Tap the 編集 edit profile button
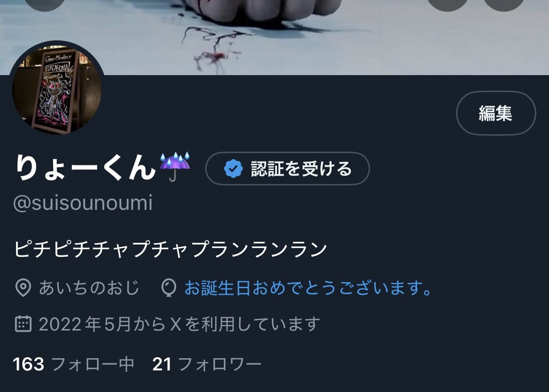 pyautogui.click(x=496, y=113)
